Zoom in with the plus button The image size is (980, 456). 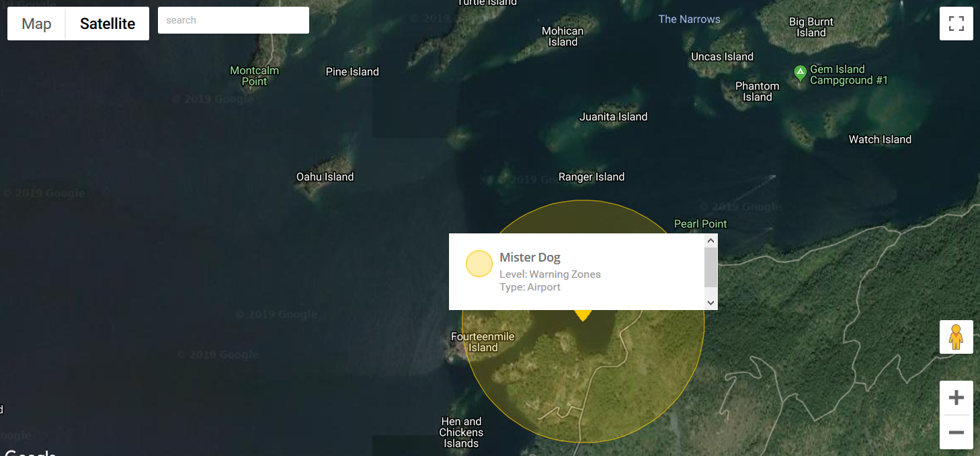pyautogui.click(x=956, y=398)
